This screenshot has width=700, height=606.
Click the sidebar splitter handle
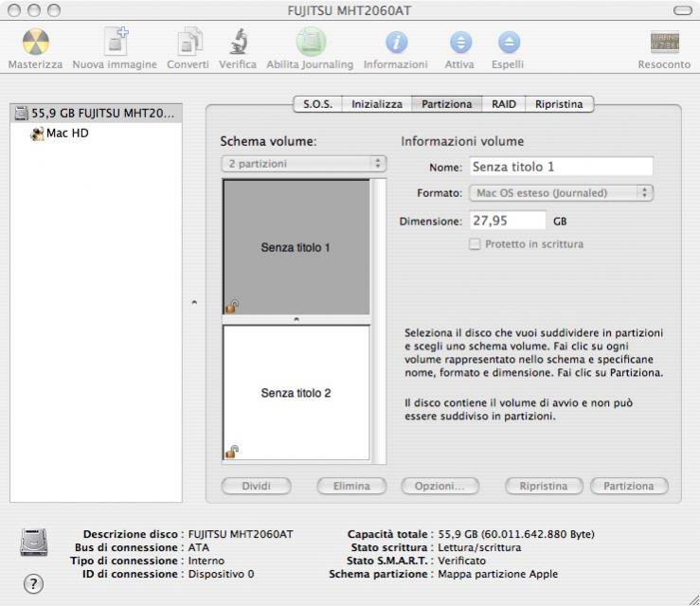point(194,303)
